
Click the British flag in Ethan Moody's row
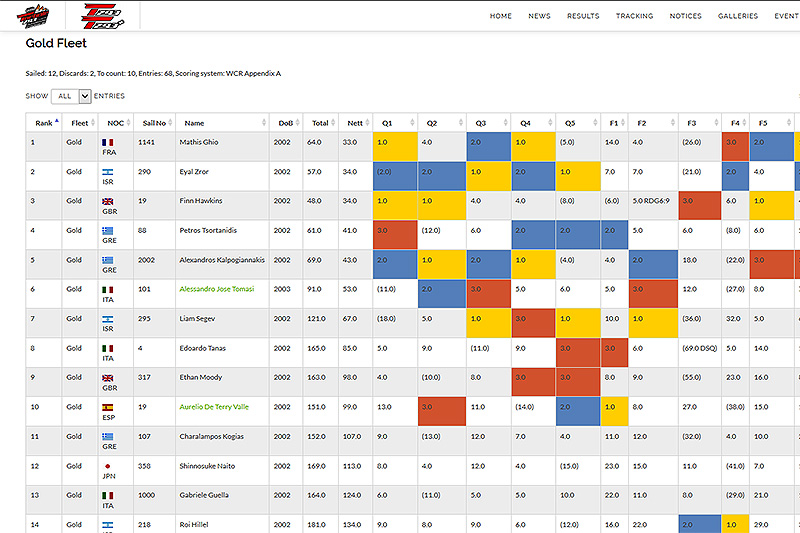pos(108,378)
